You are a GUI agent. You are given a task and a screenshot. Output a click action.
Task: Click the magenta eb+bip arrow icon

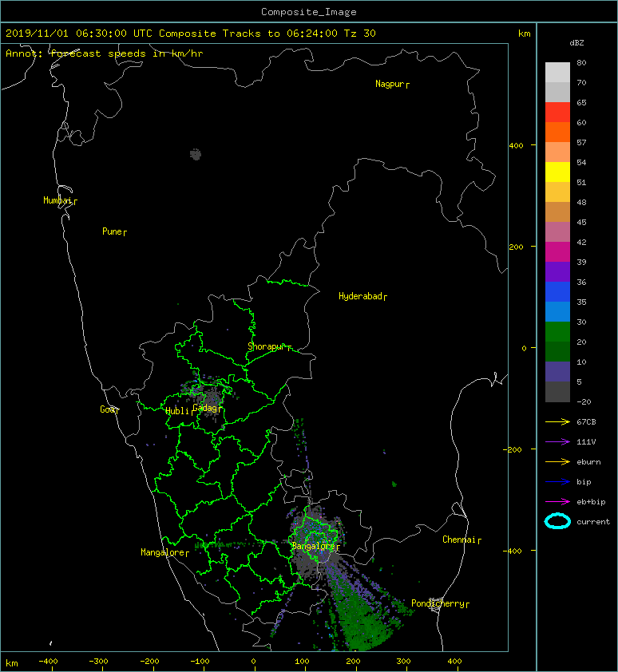(557, 501)
